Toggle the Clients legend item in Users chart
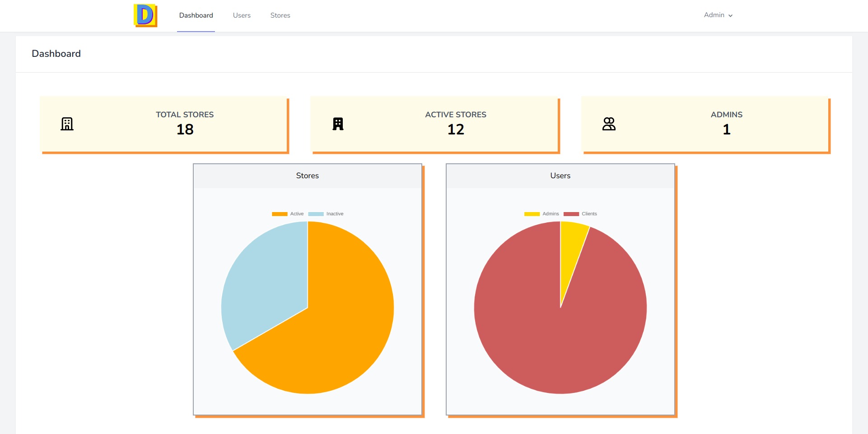Image resolution: width=868 pixels, height=434 pixels. (580, 214)
